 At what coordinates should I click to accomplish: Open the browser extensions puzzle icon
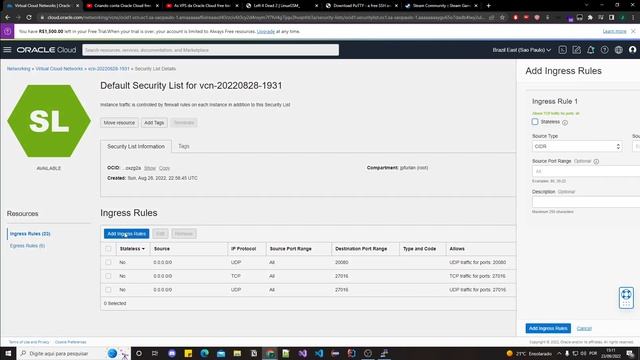590,18
